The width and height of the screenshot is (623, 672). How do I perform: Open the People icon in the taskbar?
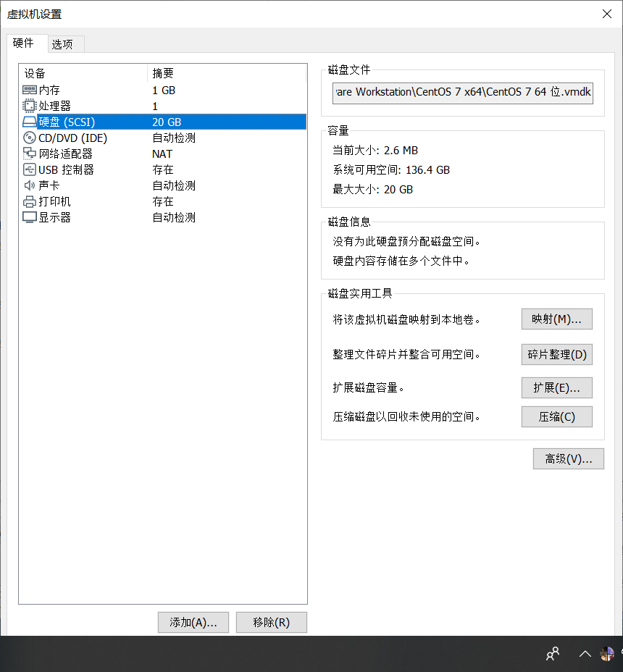(553, 654)
